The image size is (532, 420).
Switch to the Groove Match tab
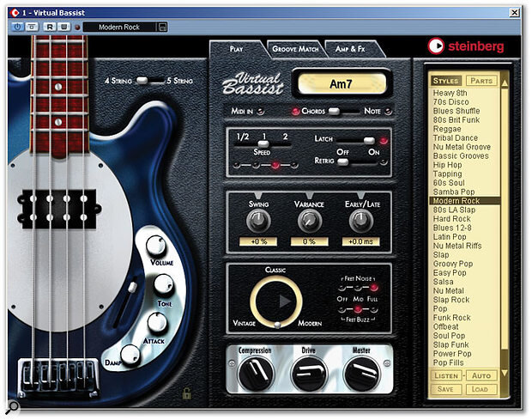[x=295, y=49]
